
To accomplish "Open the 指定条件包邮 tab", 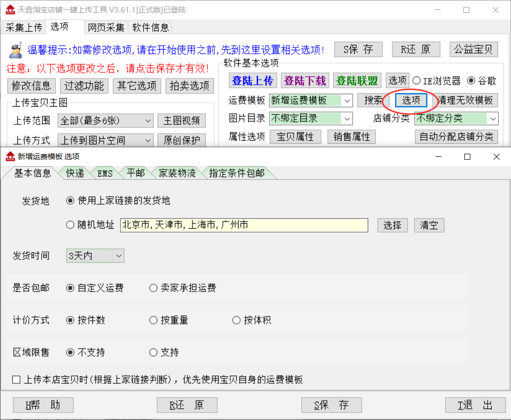I will (237, 173).
